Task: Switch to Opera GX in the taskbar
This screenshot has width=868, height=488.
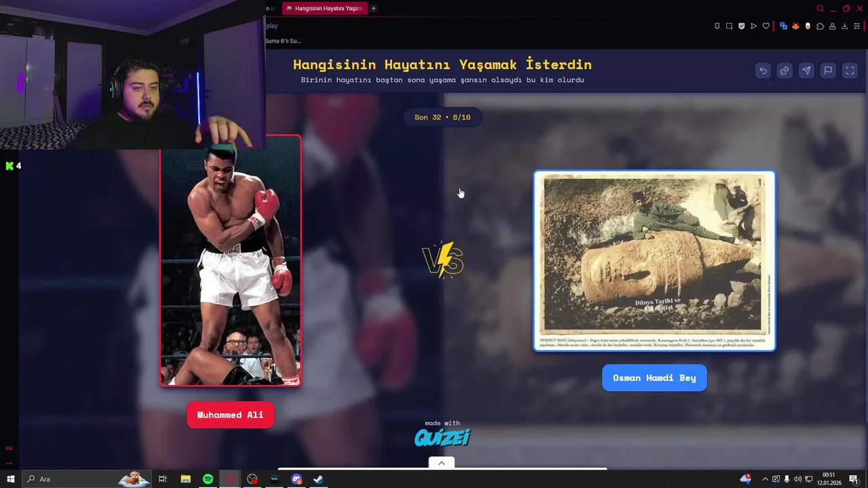Action: click(x=230, y=479)
